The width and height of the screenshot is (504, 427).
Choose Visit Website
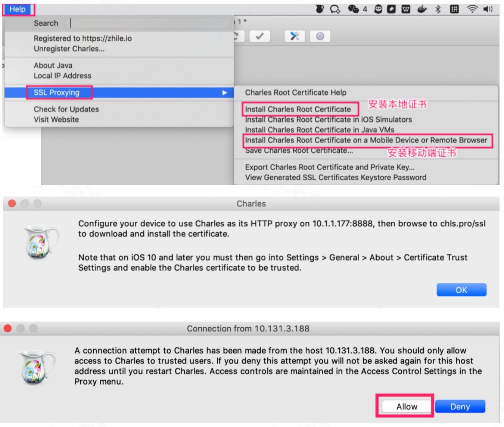tap(56, 119)
